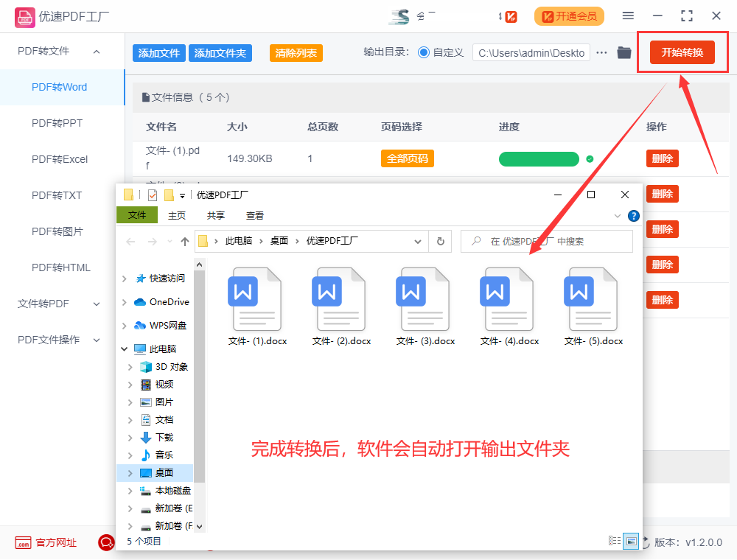The height and width of the screenshot is (560, 737).
Task: Open 文件- (1).docx Word file icon
Action: (x=254, y=299)
